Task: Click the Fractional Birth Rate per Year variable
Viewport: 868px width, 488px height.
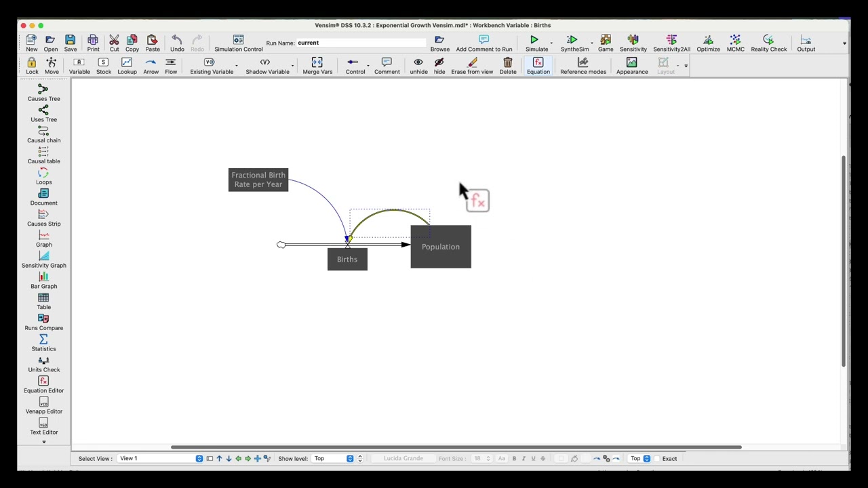Action: [x=258, y=180]
